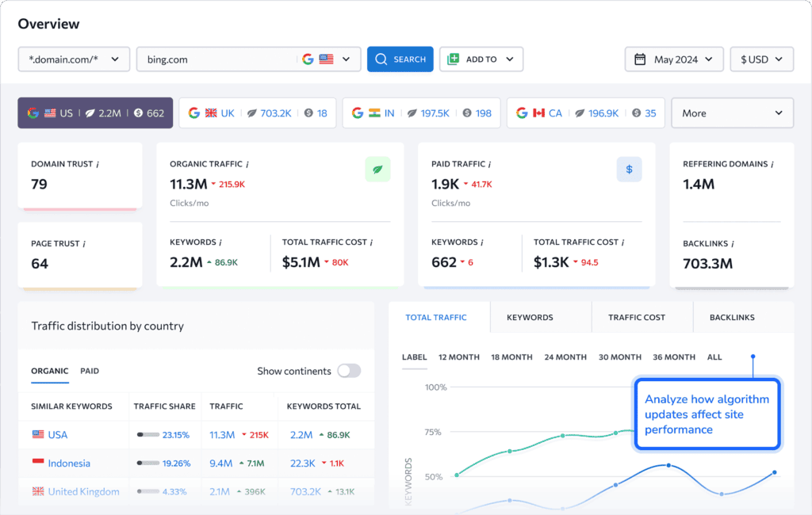The width and height of the screenshot is (812, 515).
Task: Switch to the KEYWORDS chart tab
Action: (529, 316)
